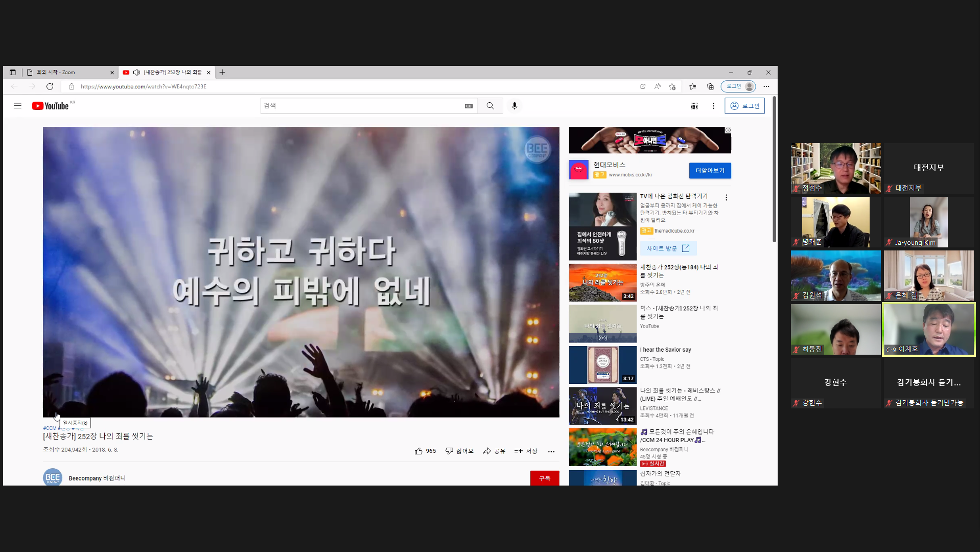View site info lock icon in address bar
980x552 pixels.
point(72,86)
